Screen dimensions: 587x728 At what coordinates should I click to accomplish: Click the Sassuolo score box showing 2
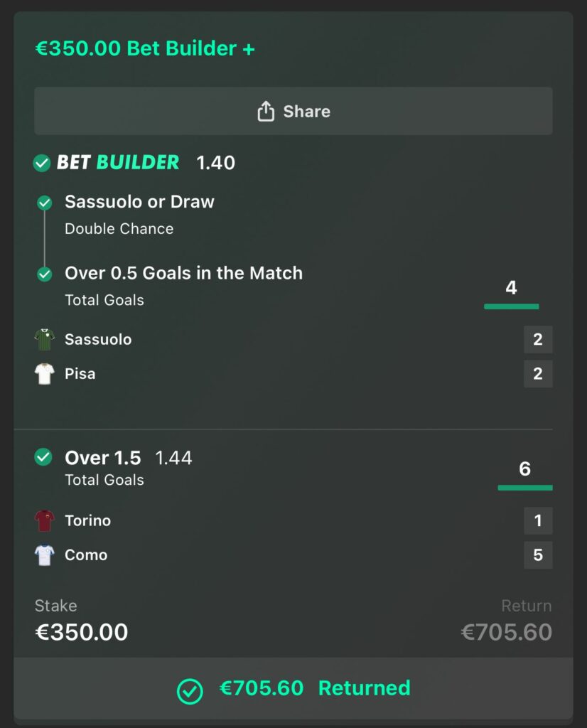(x=538, y=339)
